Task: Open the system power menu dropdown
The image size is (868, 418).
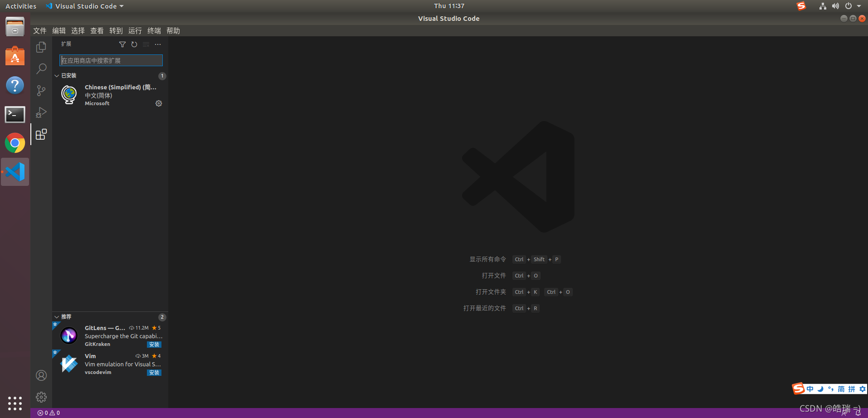Action: click(853, 6)
